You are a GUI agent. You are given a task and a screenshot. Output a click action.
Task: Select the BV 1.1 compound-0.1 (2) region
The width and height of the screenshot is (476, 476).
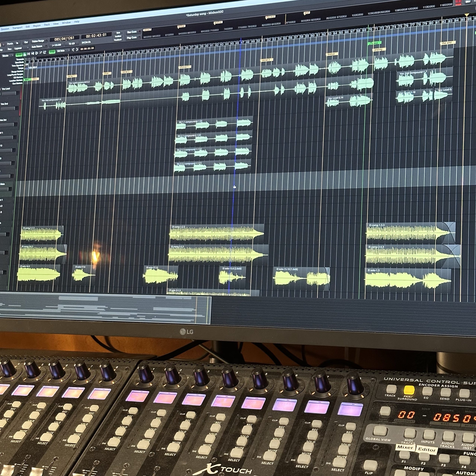tap(214, 124)
